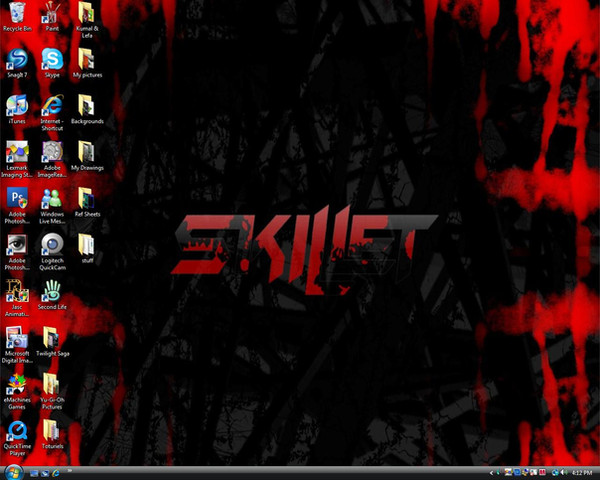Expand the Quick Launch overflow chevron
Image resolution: width=600 pixels, height=480 pixels.
click(x=70, y=470)
